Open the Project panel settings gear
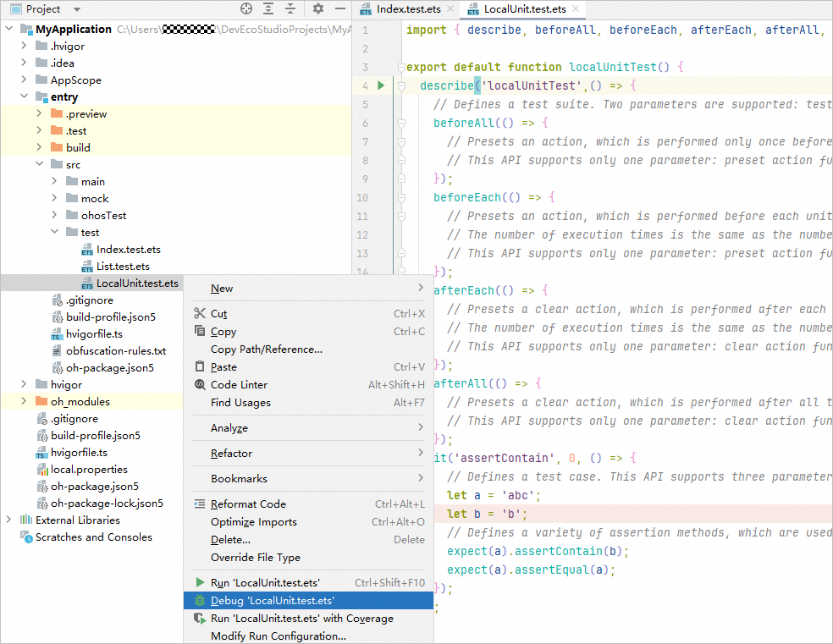This screenshot has height=644, width=833. click(x=318, y=9)
